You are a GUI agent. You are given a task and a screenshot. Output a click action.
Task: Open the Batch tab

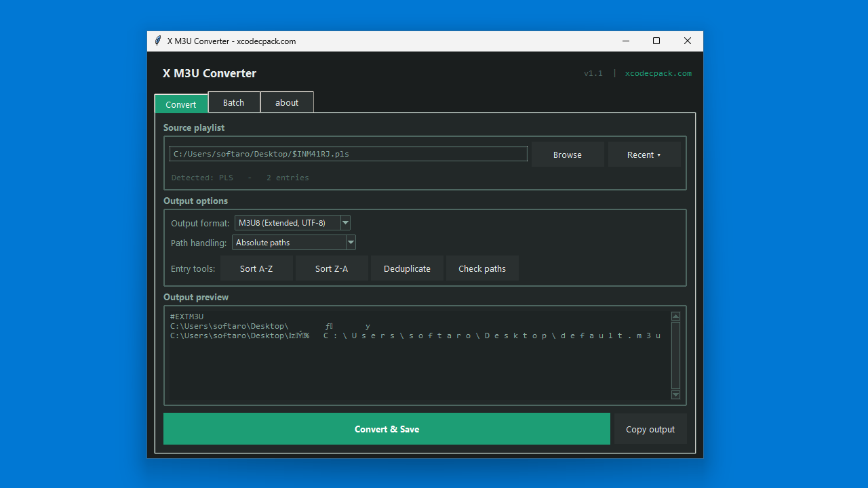point(234,102)
